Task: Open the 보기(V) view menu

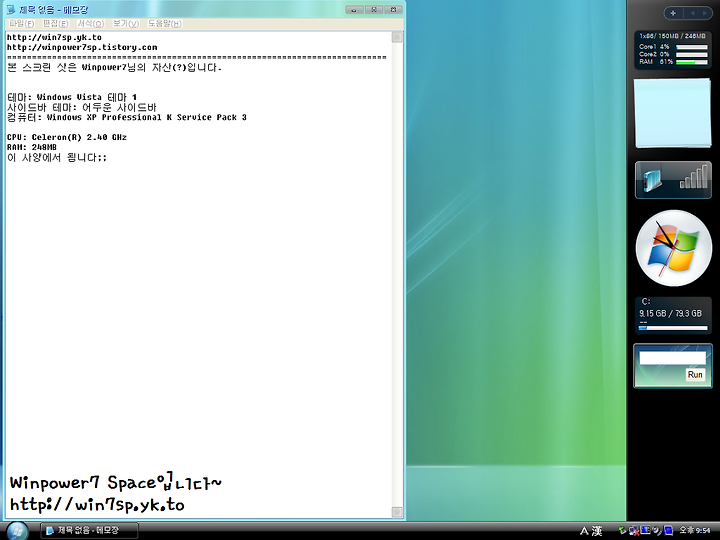Action: coord(126,23)
